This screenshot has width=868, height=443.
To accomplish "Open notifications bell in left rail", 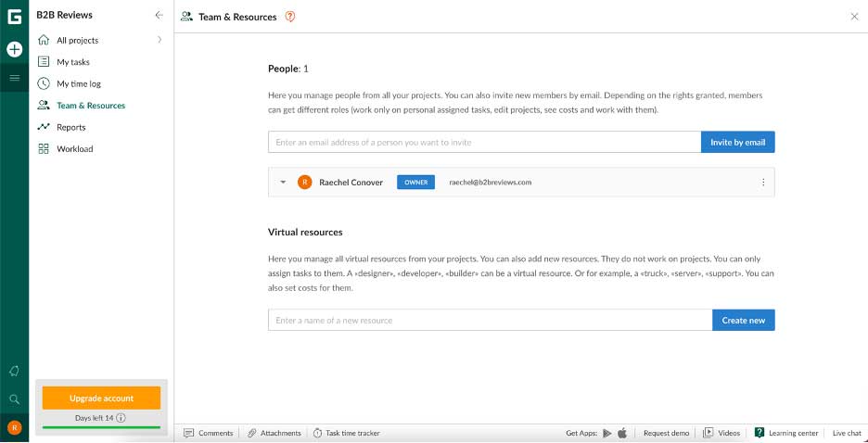I will [x=15, y=371].
